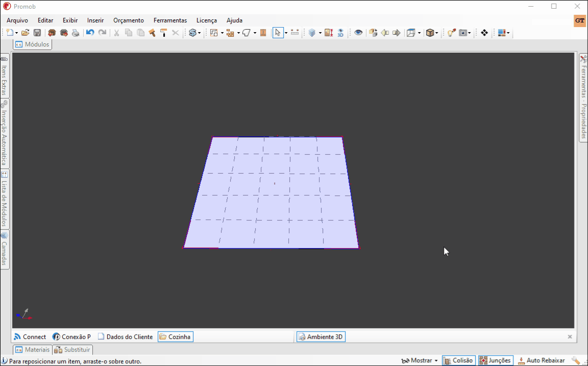Image resolution: width=588 pixels, height=366 pixels.
Task: Open the Ferramentas menu
Action: [170, 20]
